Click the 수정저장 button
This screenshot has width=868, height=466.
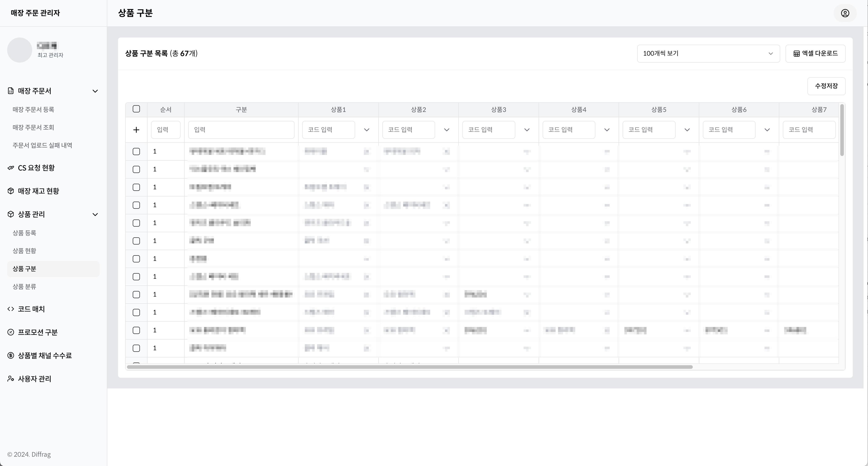point(826,86)
